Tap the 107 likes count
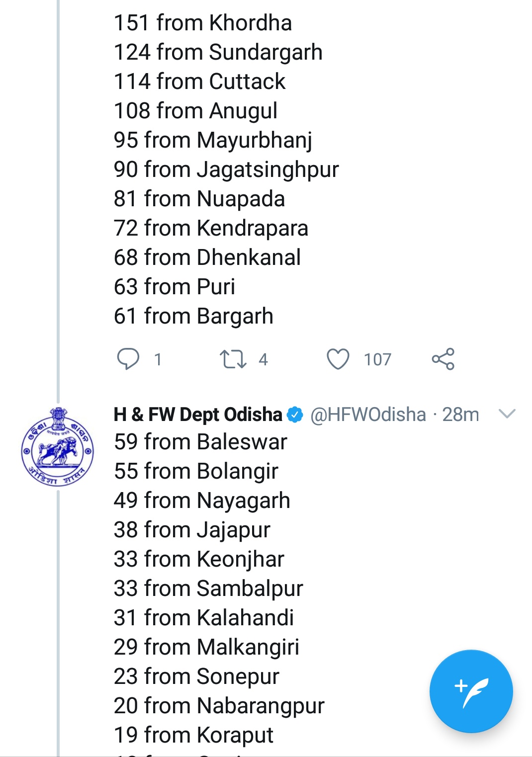 tap(377, 359)
